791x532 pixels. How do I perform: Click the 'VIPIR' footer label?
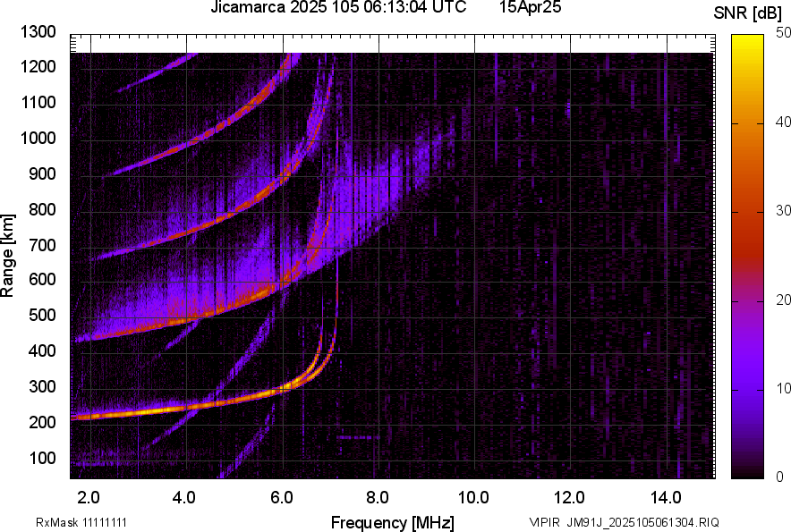(x=545, y=522)
